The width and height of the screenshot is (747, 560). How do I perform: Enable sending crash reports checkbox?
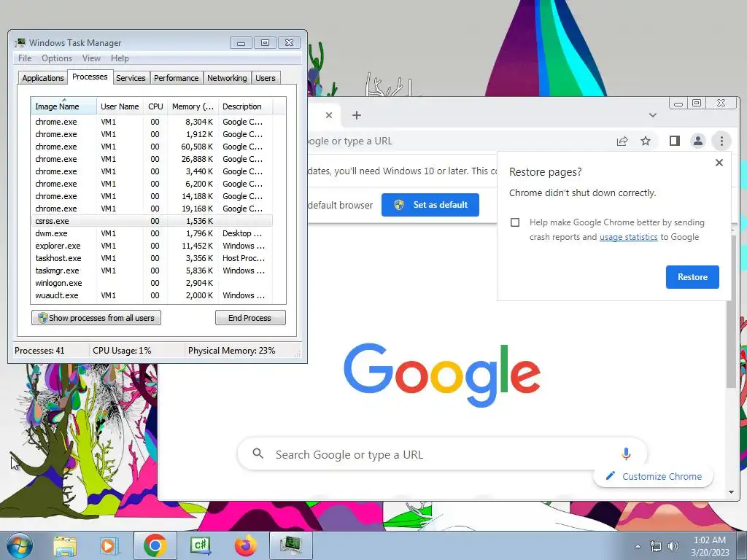[x=515, y=222]
